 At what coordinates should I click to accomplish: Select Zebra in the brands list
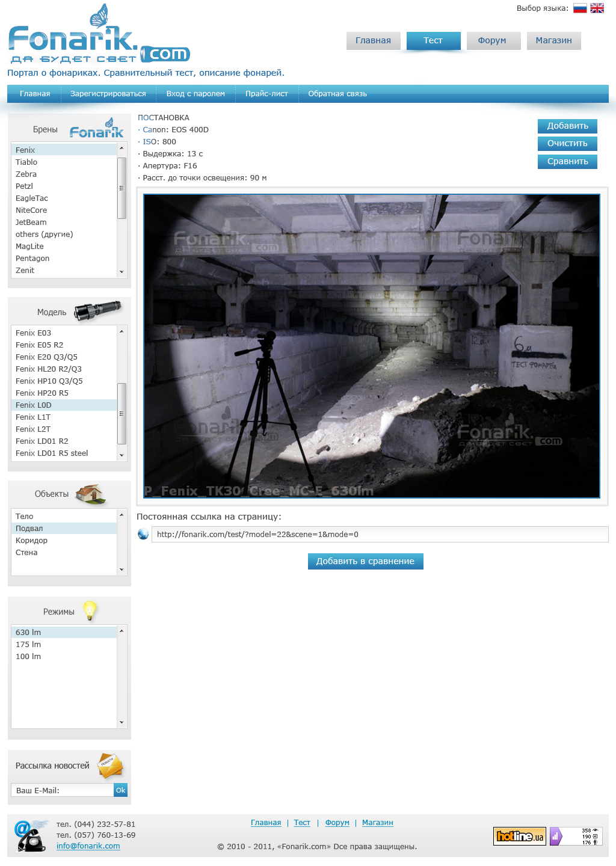[x=26, y=174]
